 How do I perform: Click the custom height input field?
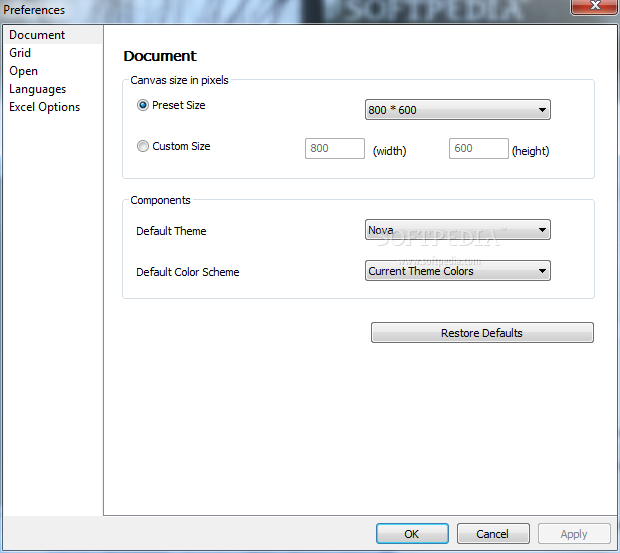click(478, 148)
